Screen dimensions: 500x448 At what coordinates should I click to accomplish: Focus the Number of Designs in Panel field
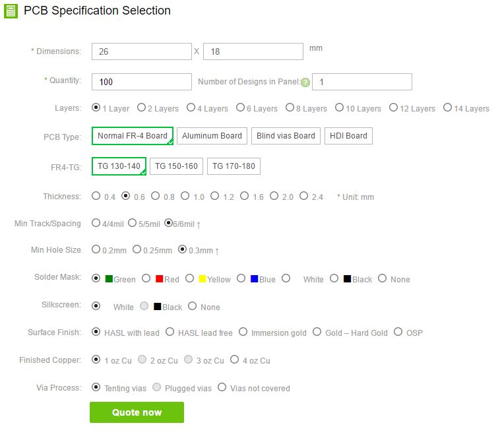pos(361,82)
